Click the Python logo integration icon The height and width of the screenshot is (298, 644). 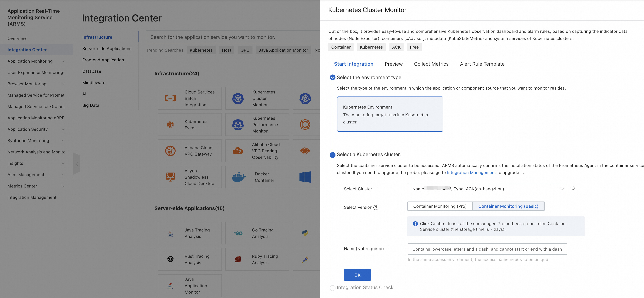[x=305, y=233]
